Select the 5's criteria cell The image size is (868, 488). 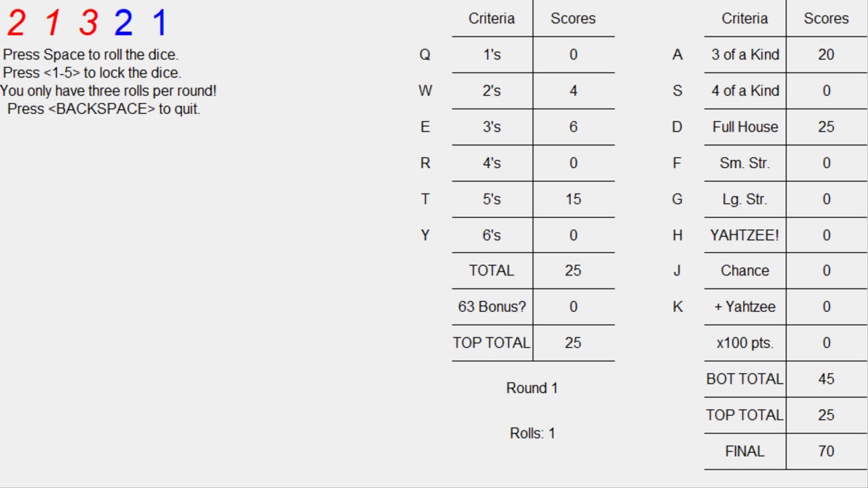492,199
